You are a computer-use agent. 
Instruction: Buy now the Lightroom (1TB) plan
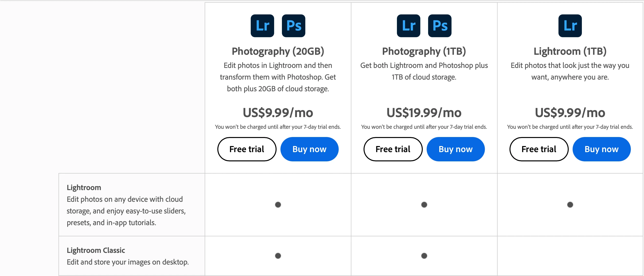tap(602, 149)
